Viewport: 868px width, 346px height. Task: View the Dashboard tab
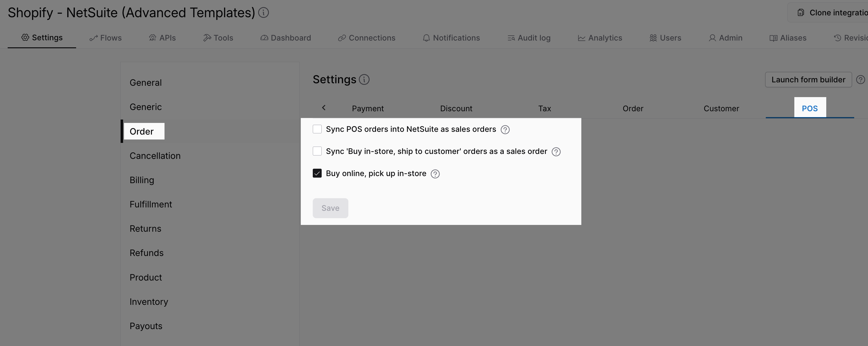(285, 38)
